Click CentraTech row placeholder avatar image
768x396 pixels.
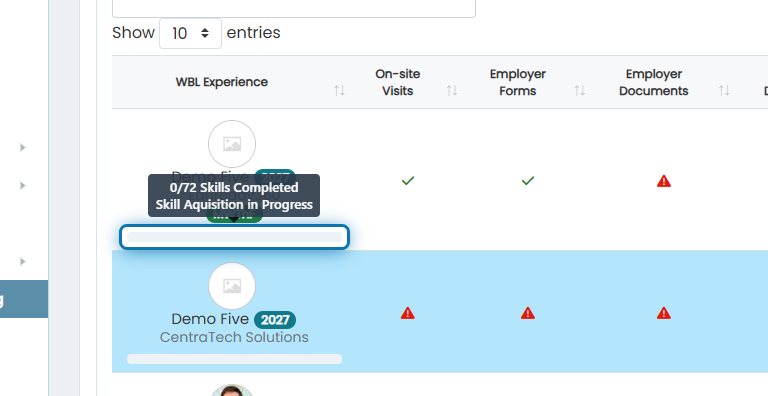pos(232,286)
